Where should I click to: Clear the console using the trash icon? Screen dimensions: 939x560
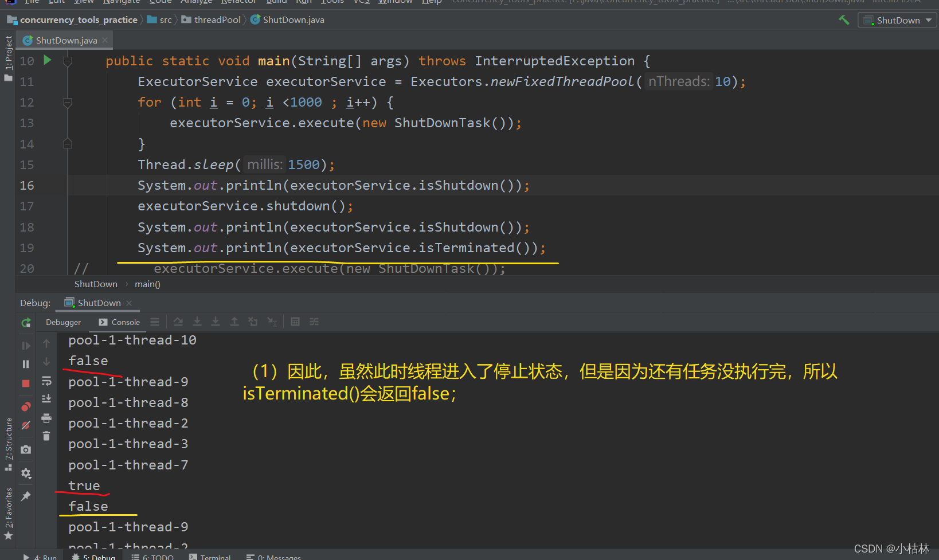[x=46, y=436]
